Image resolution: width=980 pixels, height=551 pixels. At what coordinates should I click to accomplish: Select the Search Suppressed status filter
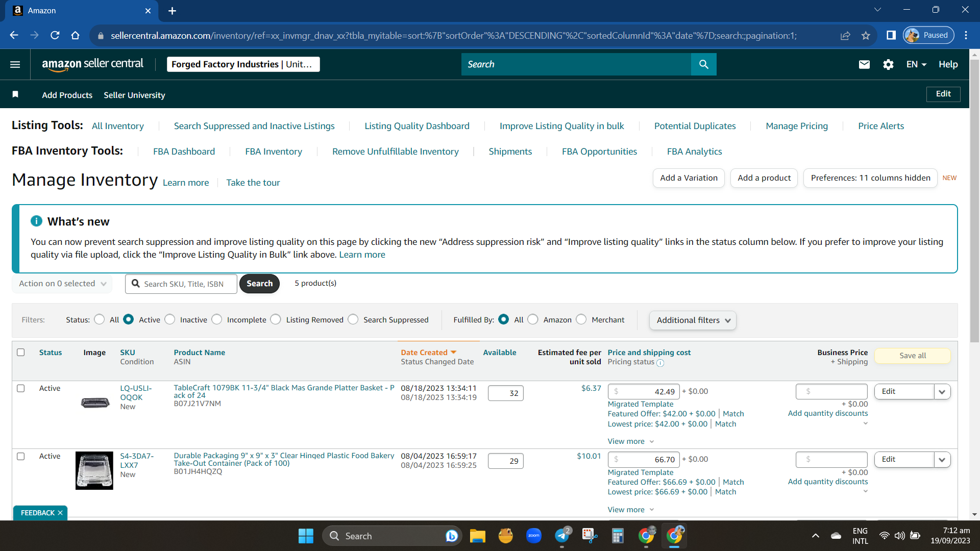coord(353,319)
